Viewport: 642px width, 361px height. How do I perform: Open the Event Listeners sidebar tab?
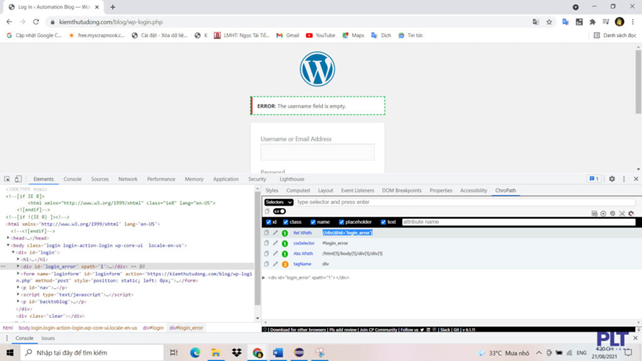point(357,190)
